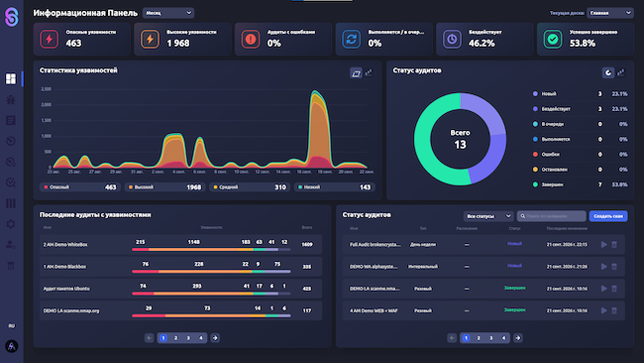The height and width of the screenshot is (363, 644).
Task: Select scatter view in Статус аудитов chart
Action: (x=621, y=72)
